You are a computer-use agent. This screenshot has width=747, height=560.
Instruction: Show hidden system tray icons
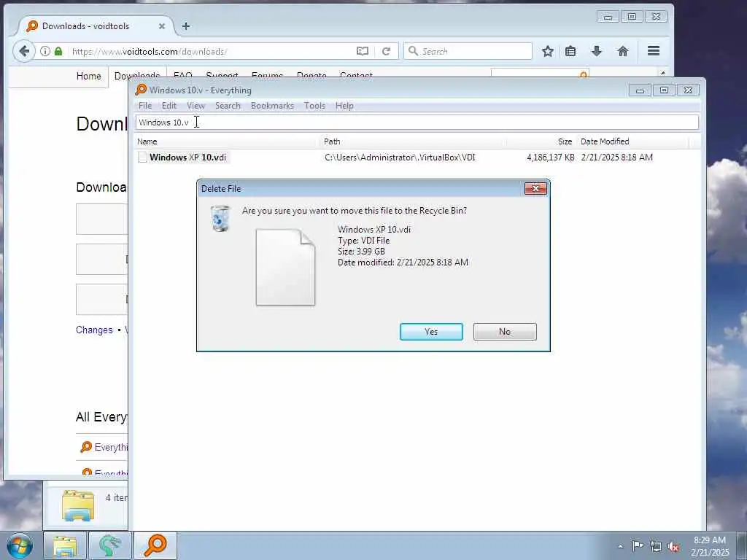(x=620, y=546)
